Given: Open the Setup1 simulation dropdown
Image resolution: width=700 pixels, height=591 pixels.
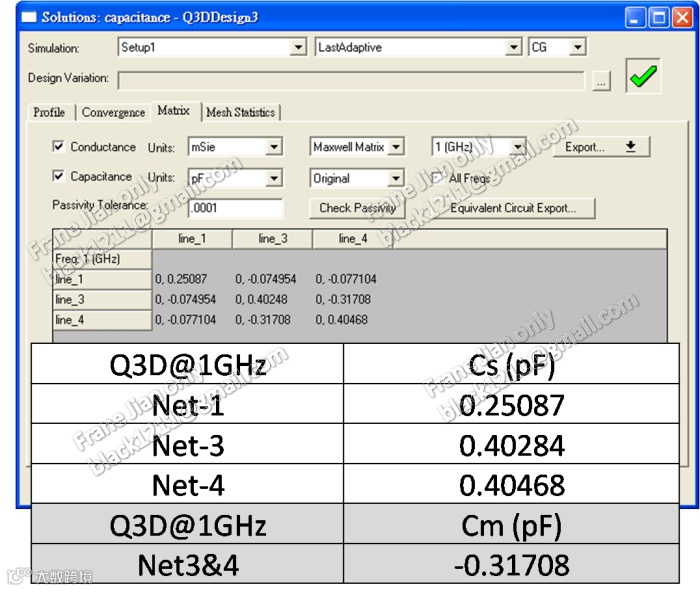Looking at the screenshot, I should click(298, 47).
